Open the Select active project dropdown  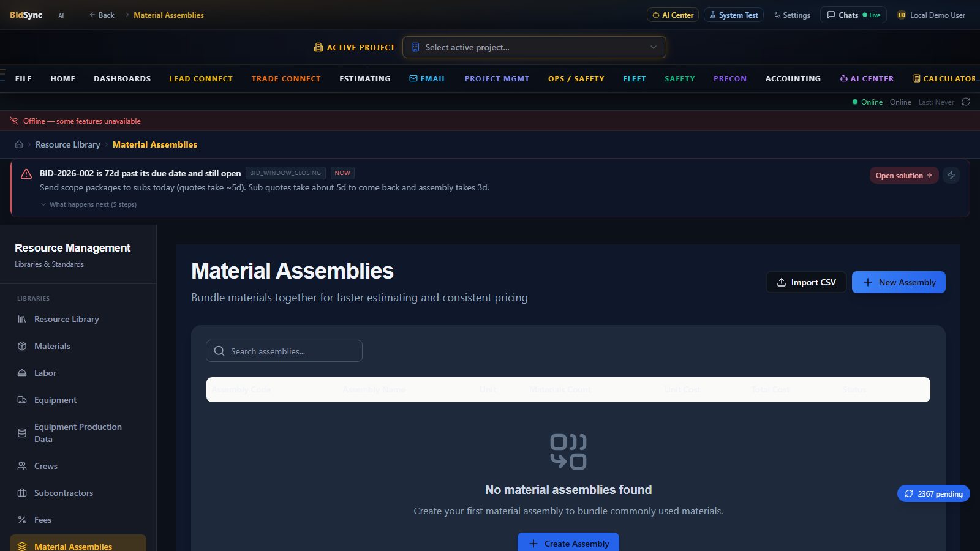[534, 47]
